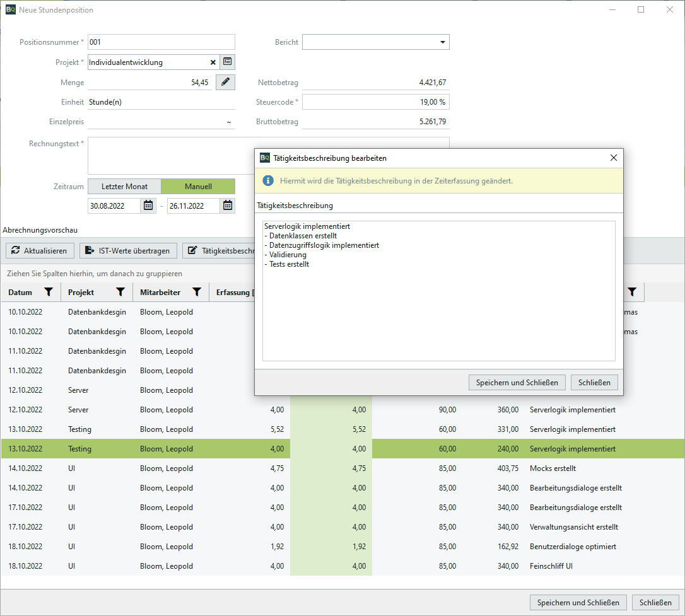Switch Zeitraum to Letzter Monat
685x616 pixels.
(x=124, y=187)
